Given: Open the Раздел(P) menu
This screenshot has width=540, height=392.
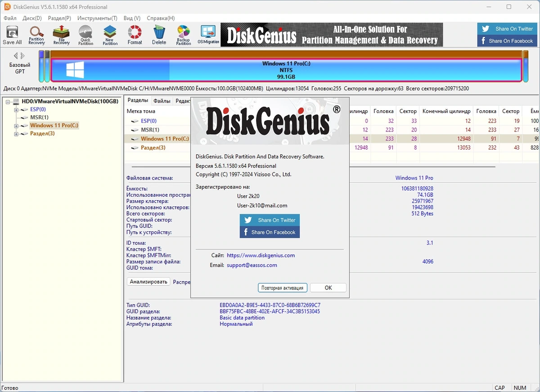Looking at the screenshot, I should click(x=59, y=18).
